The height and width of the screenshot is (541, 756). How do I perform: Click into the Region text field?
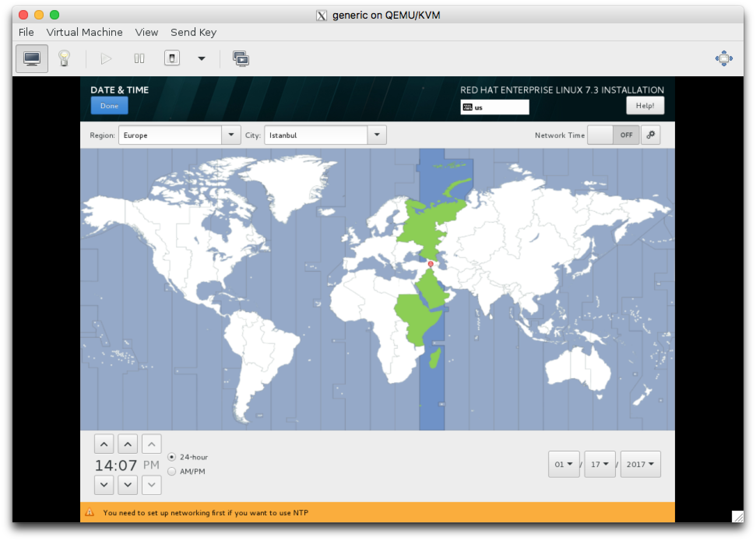170,135
